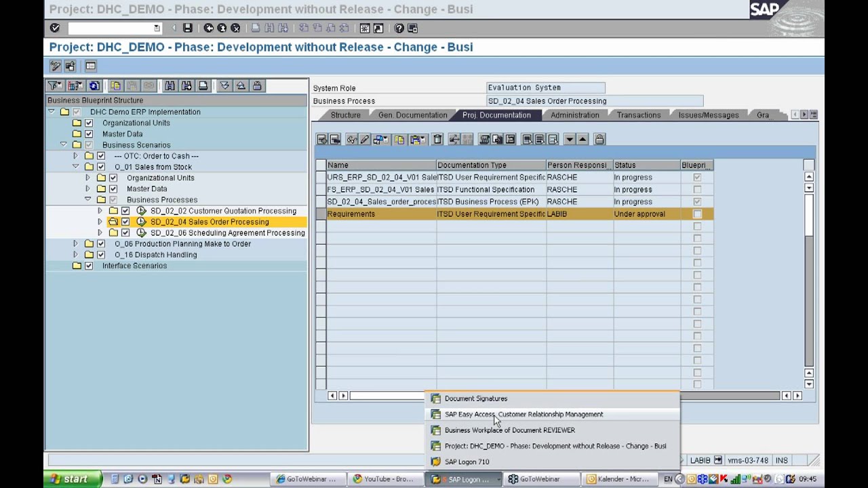Click the Create new session icon
The width and height of the screenshot is (868, 488).
(365, 28)
